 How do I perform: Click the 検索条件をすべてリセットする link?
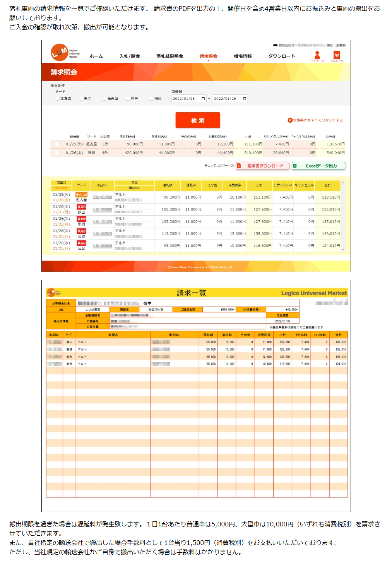(318, 120)
